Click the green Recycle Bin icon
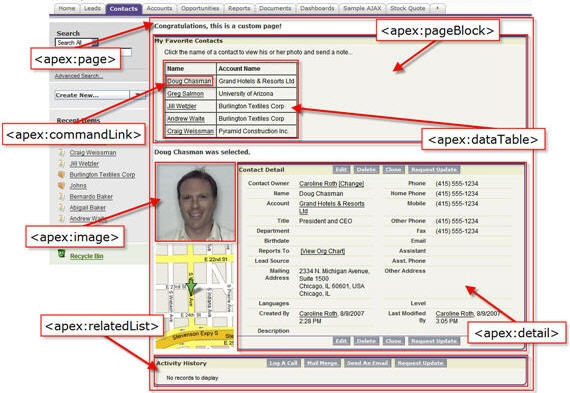 point(61,253)
